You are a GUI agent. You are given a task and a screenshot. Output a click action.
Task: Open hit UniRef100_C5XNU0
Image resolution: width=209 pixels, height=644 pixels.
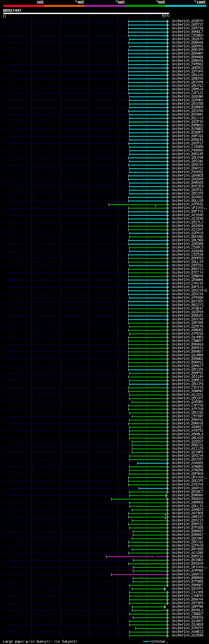tap(187, 36)
